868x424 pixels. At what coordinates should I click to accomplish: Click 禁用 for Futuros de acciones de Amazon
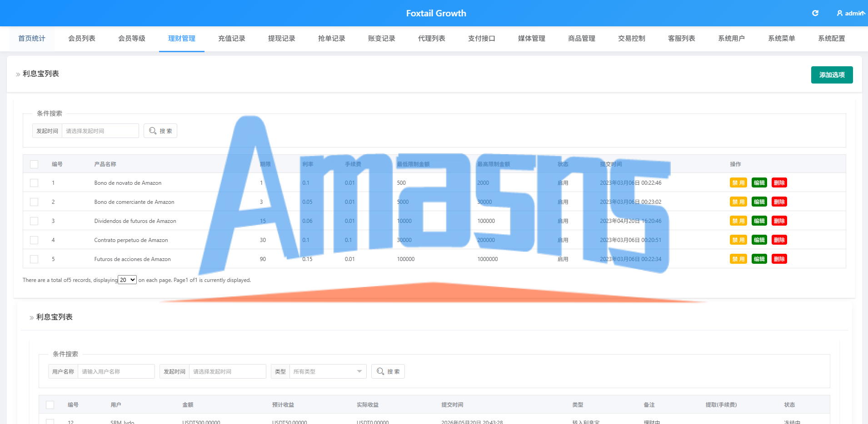tap(738, 259)
